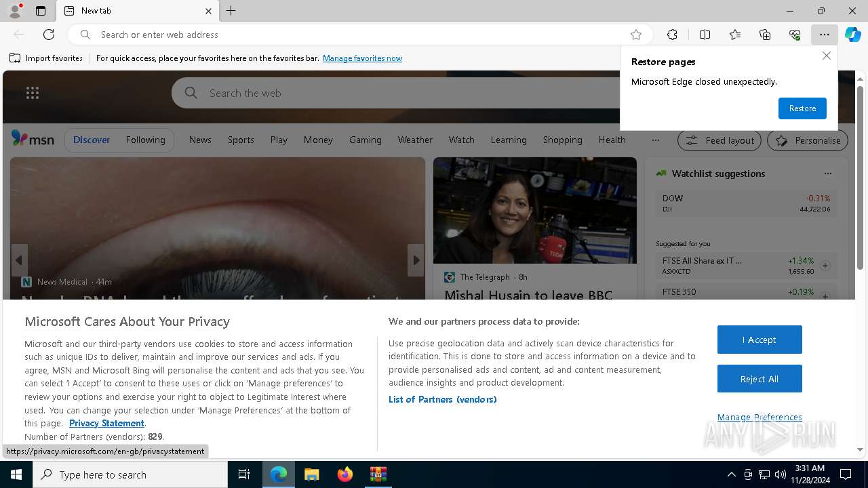Open the Manage Preferences link
Image resolution: width=868 pixels, height=488 pixels.
pos(759,417)
